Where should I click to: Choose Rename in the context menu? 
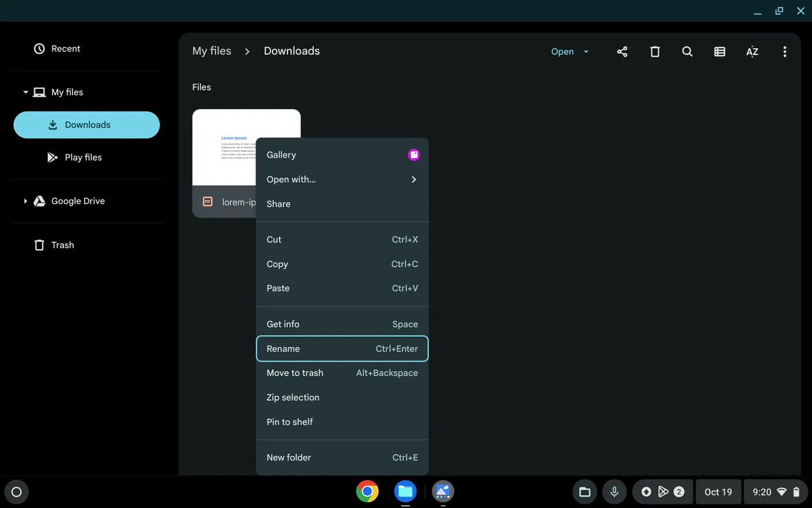pyautogui.click(x=342, y=349)
